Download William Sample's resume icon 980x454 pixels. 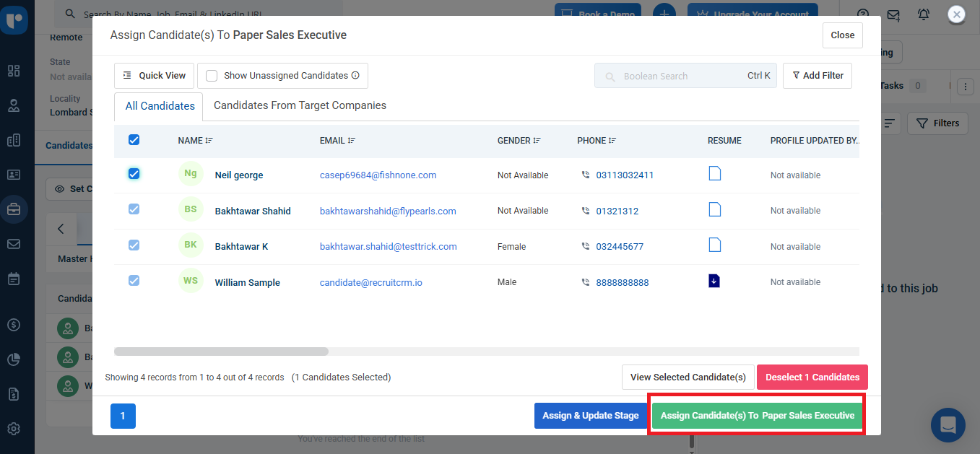click(x=714, y=281)
